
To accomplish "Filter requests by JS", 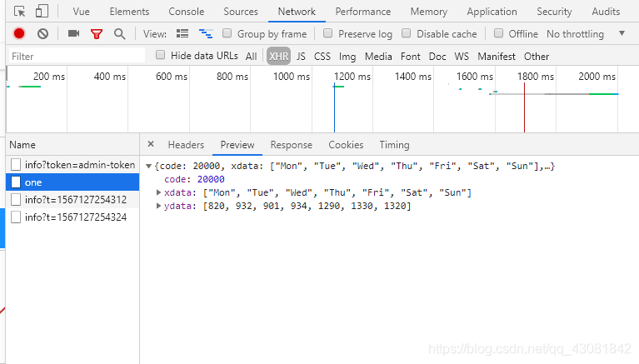I will click(301, 57).
